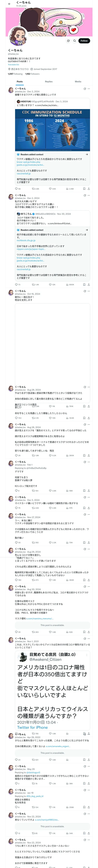
Task: Like the Dec 5, 2024 post
Action: click(x=50, y=508)
